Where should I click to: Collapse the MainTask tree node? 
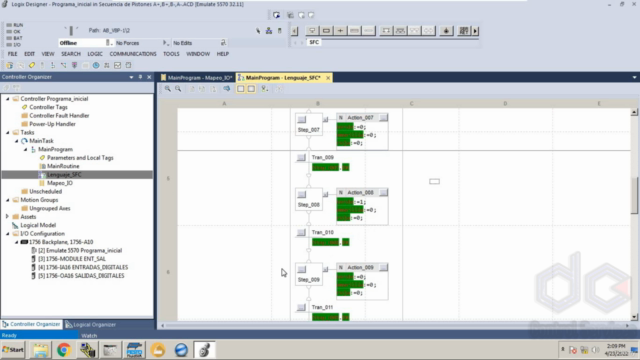click(x=16, y=141)
